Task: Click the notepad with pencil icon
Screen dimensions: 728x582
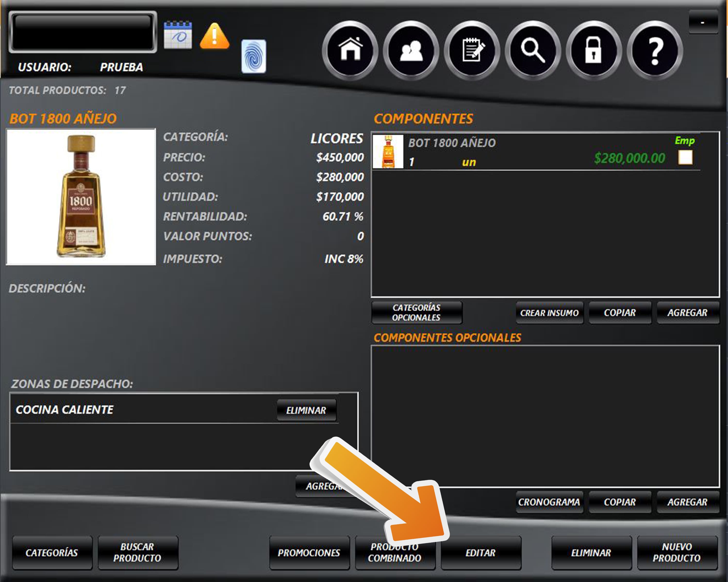Action: point(472,51)
